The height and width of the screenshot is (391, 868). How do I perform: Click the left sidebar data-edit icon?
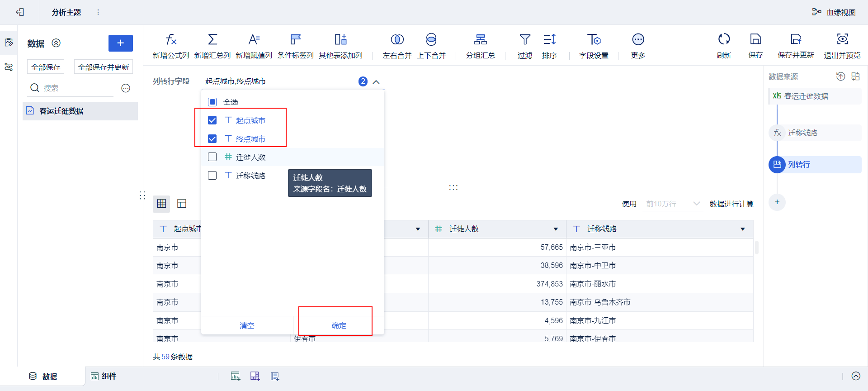[9, 43]
